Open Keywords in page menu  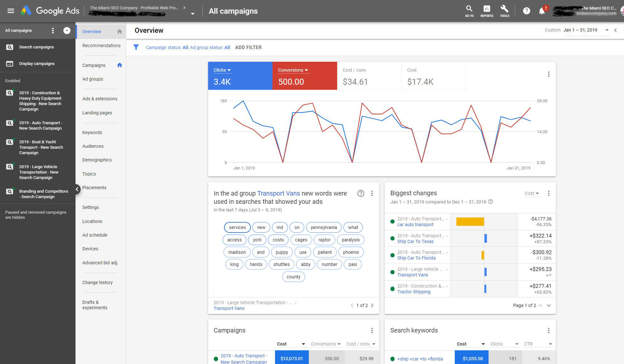coord(92,132)
